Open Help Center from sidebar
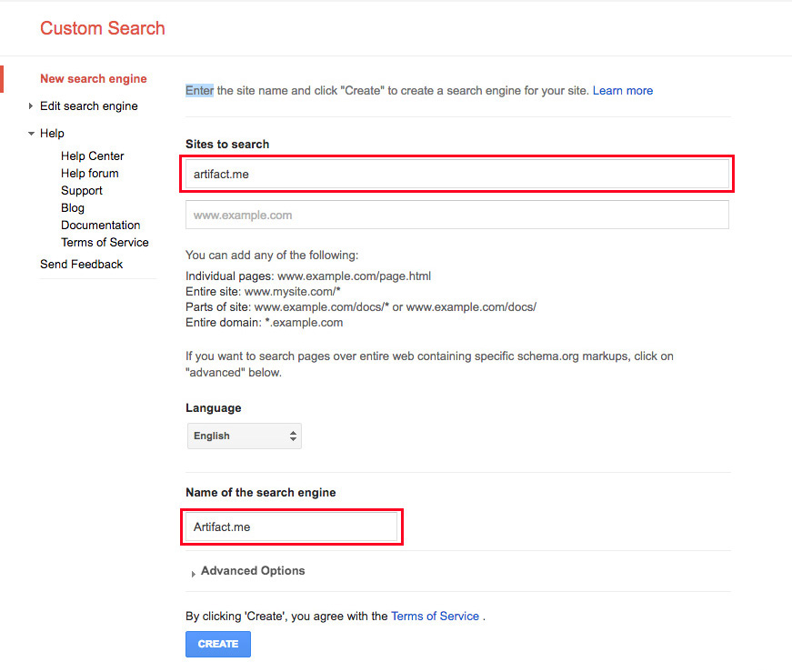The width and height of the screenshot is (792, 672). [93, 156]
